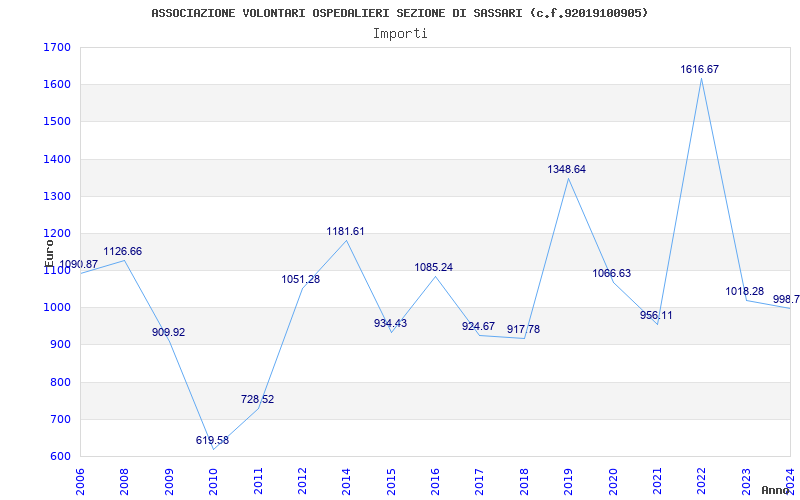Click the 1616.67 peak data label
Screen dimensions: 800x500
pyautogui.click(x=699, y=69)
